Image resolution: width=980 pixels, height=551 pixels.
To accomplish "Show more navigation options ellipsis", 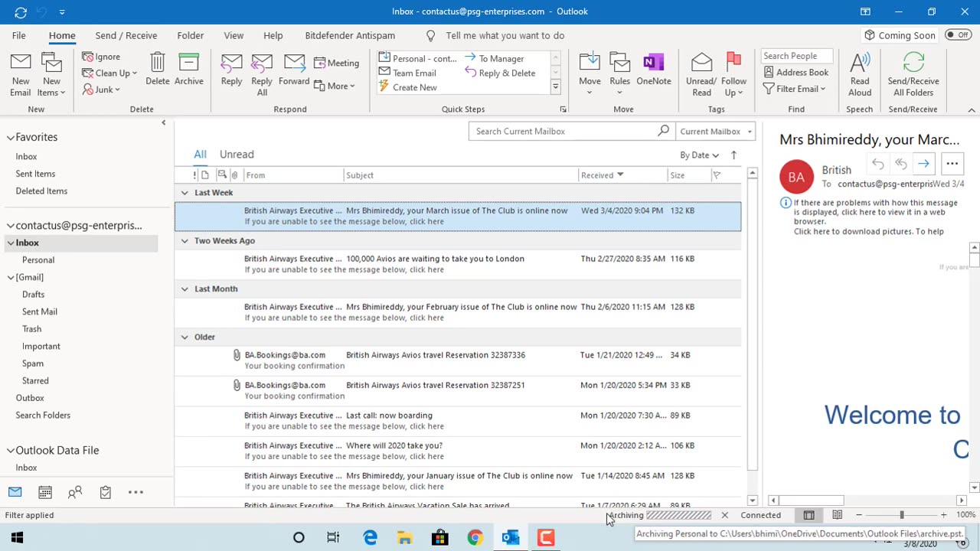I will coord(136,492).
